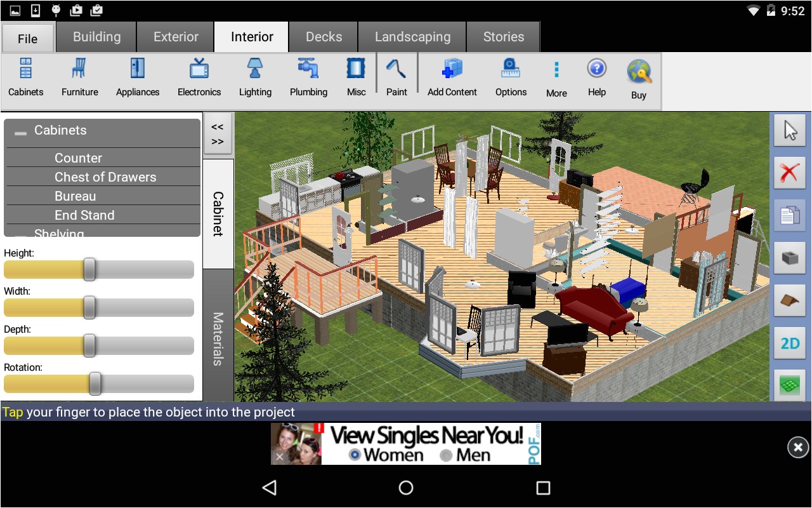The width and height of the screenshot is (812, 508).
Task: Select the red X delete tool
Action: (x=789, y=172)
